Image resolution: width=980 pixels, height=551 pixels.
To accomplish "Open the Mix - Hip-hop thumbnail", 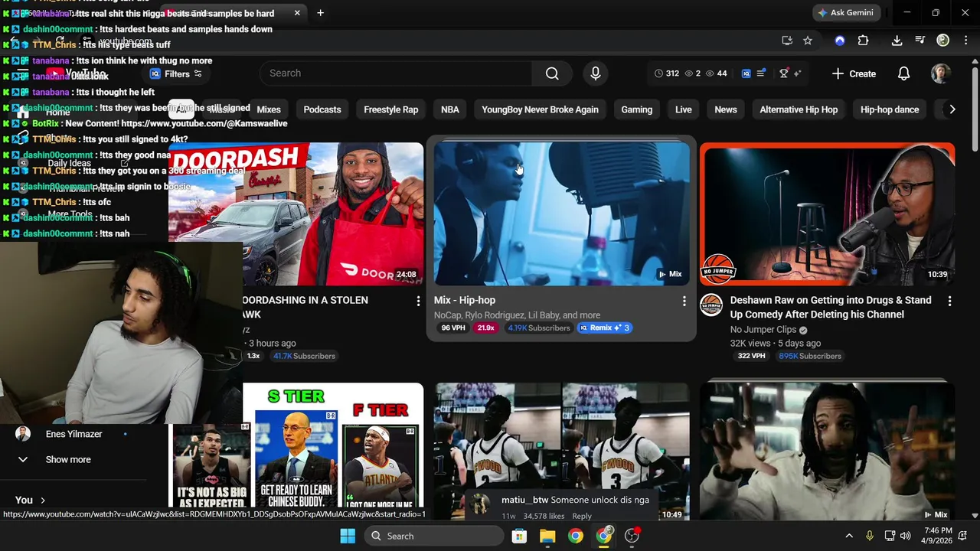I will pos(561,214).
